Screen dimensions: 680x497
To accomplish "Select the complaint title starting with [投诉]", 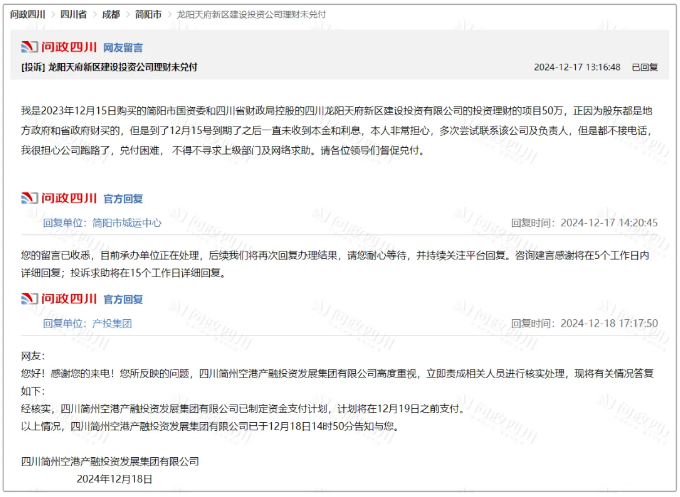I will pos(109,67).
